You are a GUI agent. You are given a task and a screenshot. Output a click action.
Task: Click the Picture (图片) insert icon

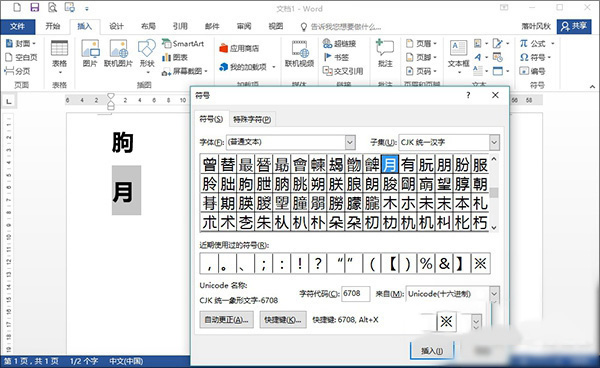tap(90, 54)
